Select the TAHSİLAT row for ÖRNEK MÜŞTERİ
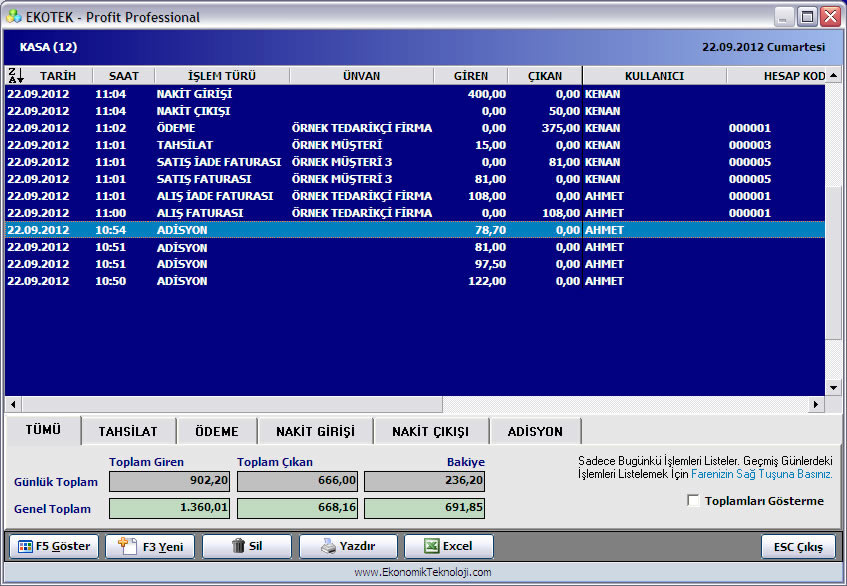Image resolution: width=847 pixels, height=586 pixels. [x=415, y=145]
